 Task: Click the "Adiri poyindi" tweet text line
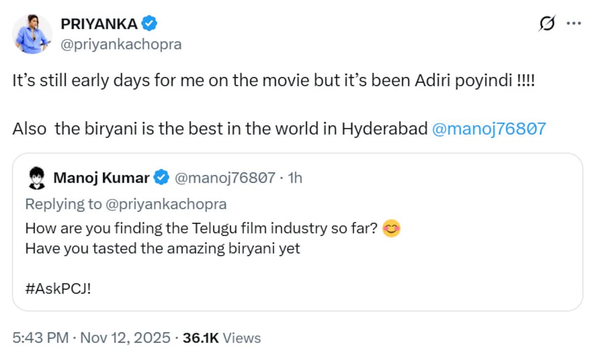274,80
